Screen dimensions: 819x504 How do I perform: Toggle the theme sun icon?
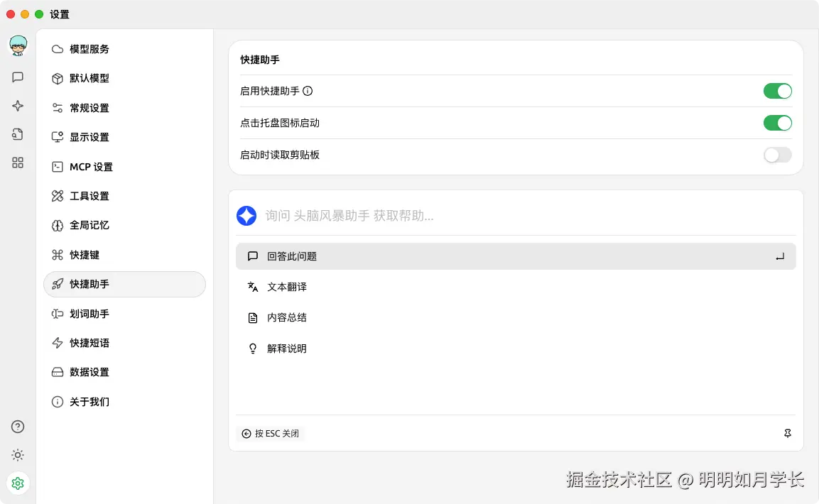tap(18, 455)
